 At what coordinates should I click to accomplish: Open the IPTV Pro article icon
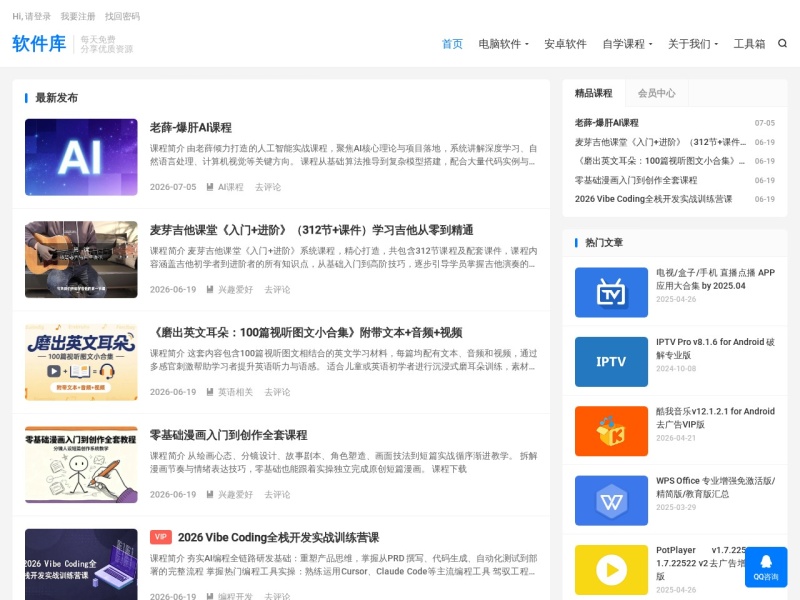(x=611, y=362)
